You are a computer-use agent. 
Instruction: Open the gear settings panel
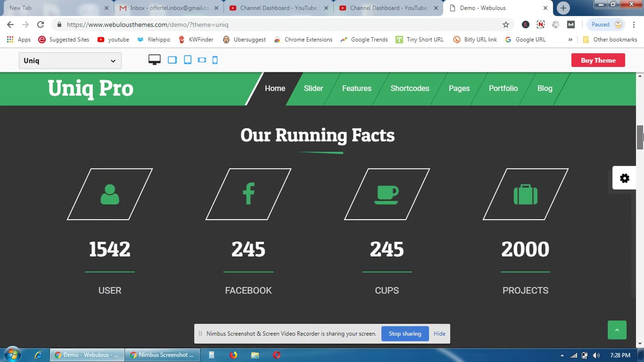(x=624, y=178)
